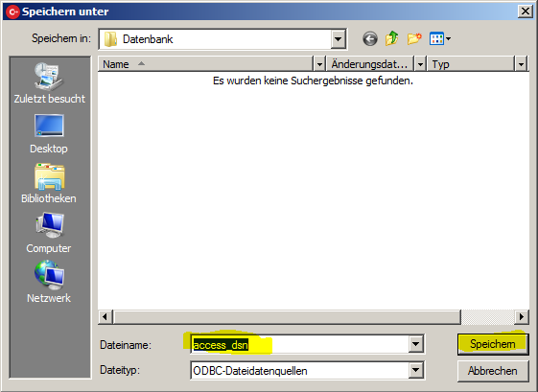Expand the Speichern in folder dropdown

pyautogui.click(x=338, y=39)
